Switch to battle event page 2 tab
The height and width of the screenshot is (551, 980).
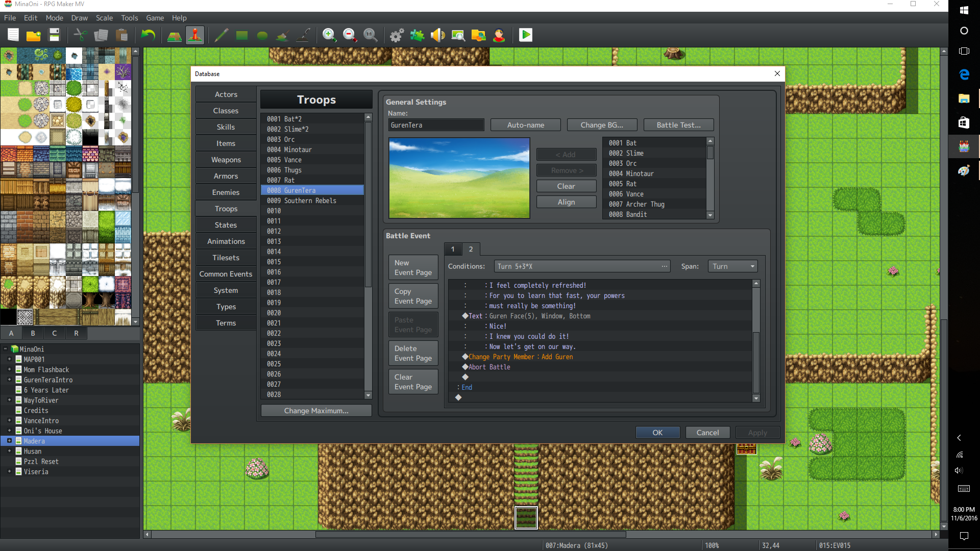[x=471, y=249]
